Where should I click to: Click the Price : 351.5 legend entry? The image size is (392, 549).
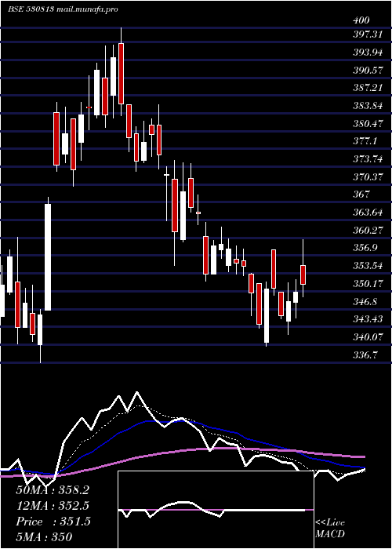point(53,522)
